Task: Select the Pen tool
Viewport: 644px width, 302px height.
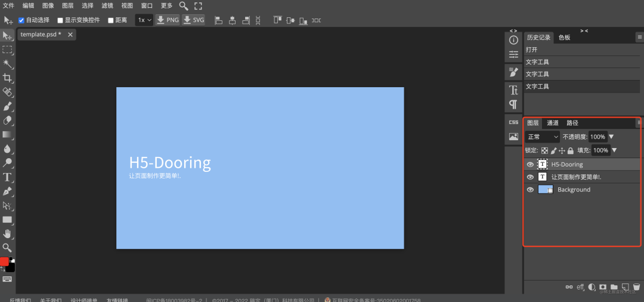Action: point(7,191)
